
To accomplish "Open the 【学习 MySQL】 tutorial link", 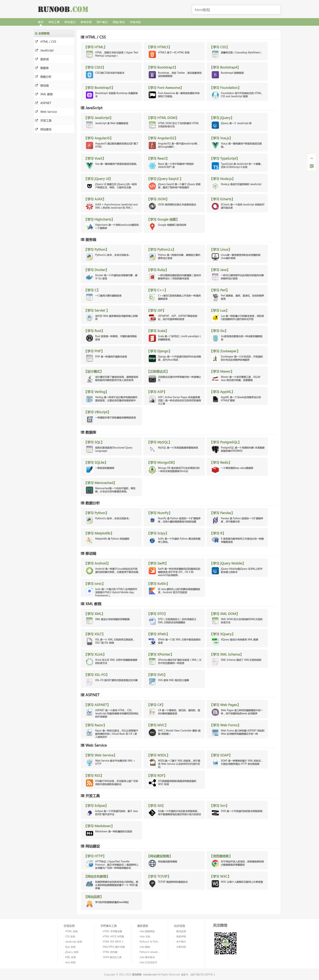I will 159,442.
